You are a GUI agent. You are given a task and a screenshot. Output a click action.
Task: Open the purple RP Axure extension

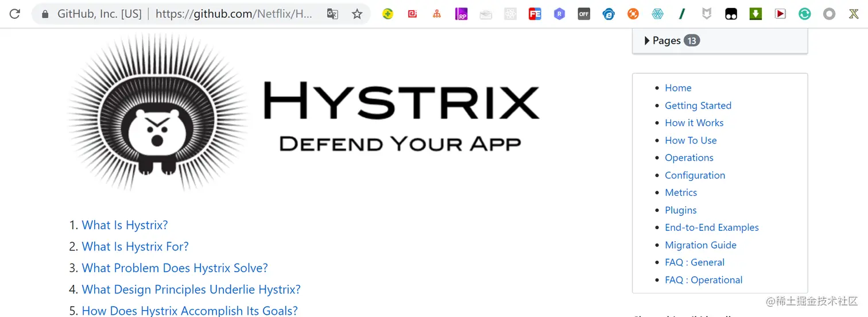461,14
